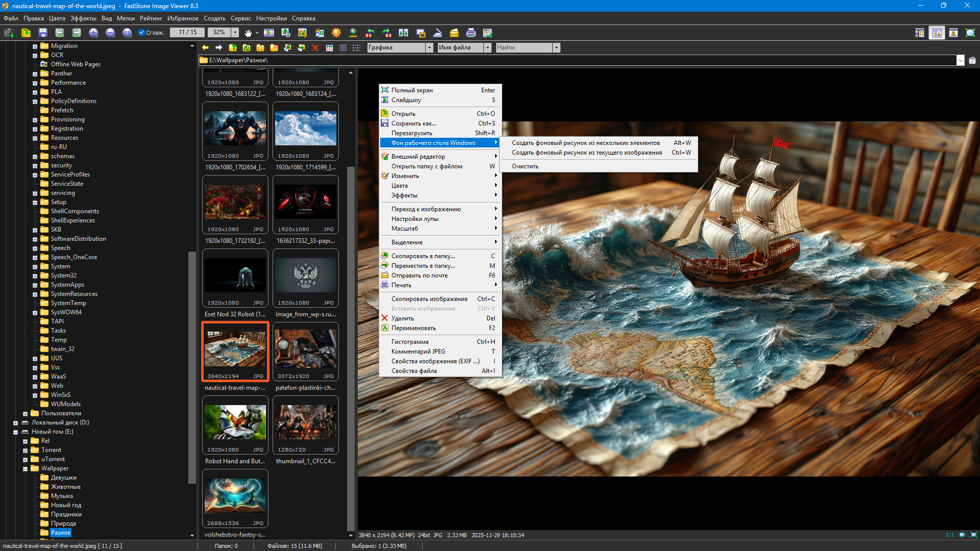Open the Графика file type filter dropdown
This screenshot has width=980, height=551.
click(x=429, y=47)
